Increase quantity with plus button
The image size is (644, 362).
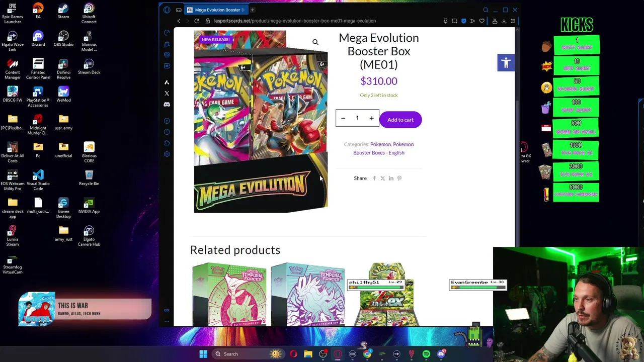pyautogui.click(x=372, y=118)
